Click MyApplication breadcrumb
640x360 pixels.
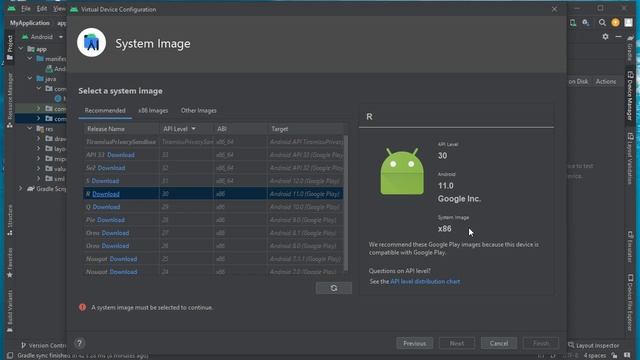[30, 23]
